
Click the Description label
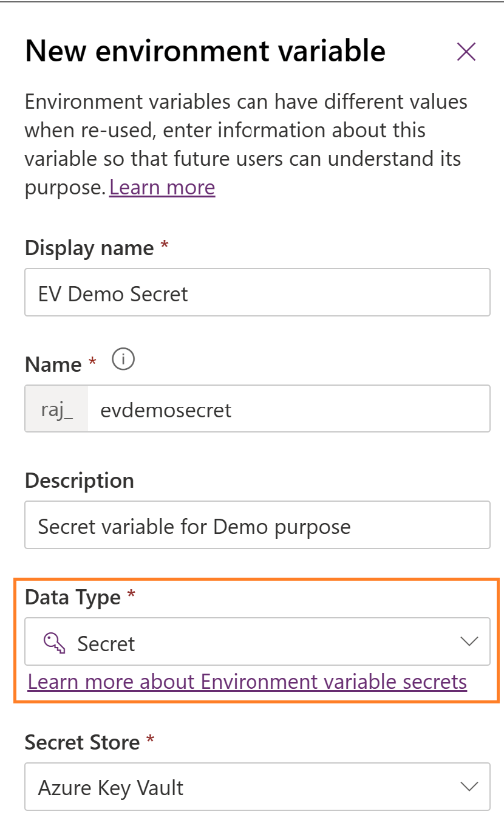pos(80,480)
